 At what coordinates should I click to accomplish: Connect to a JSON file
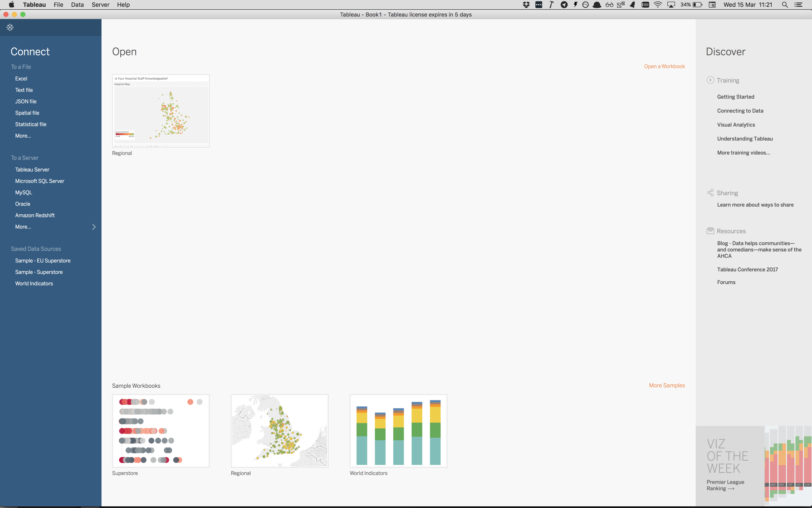(x=26, y=101)
